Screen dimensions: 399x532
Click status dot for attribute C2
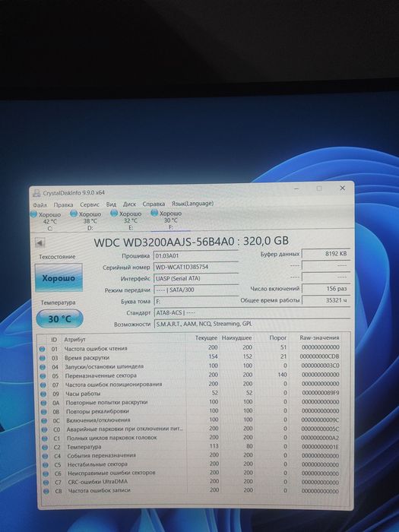point(45,447)
